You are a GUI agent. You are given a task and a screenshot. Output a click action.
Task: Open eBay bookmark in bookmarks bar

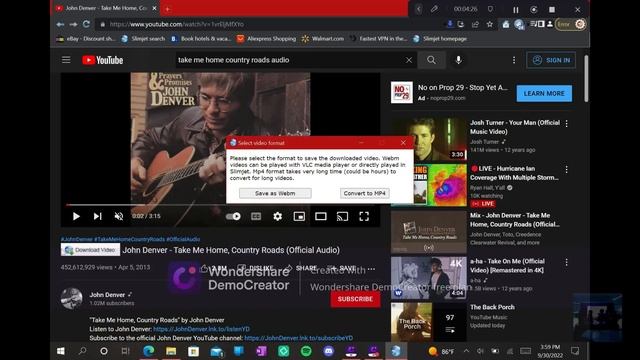point(86,39)
